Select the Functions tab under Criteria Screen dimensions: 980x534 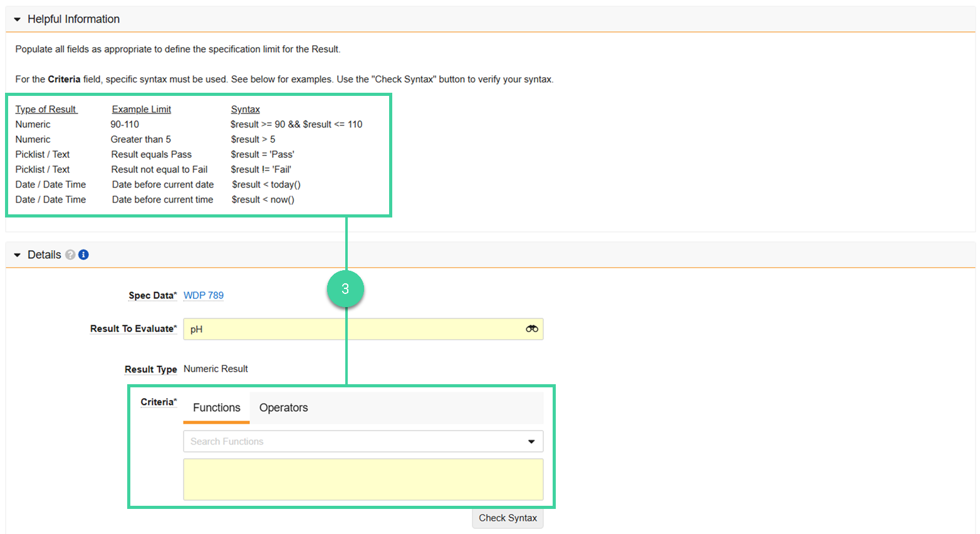tap(216, 407)
